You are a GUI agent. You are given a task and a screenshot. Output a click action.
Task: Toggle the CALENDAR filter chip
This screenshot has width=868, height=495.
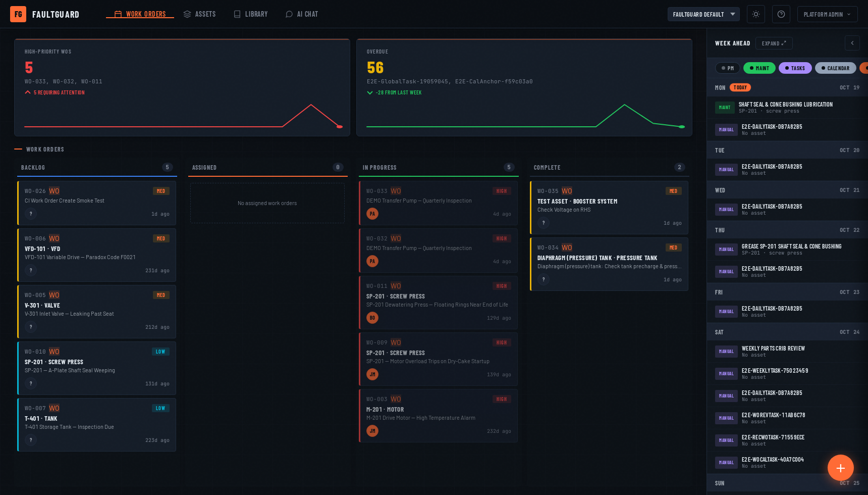click(836, 68)
